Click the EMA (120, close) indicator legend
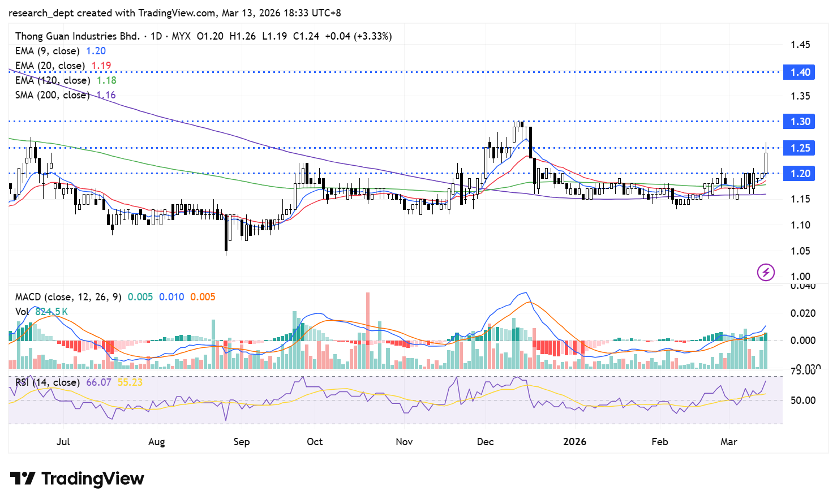Screen dimensions: 837x504 (x=53, y=80)
